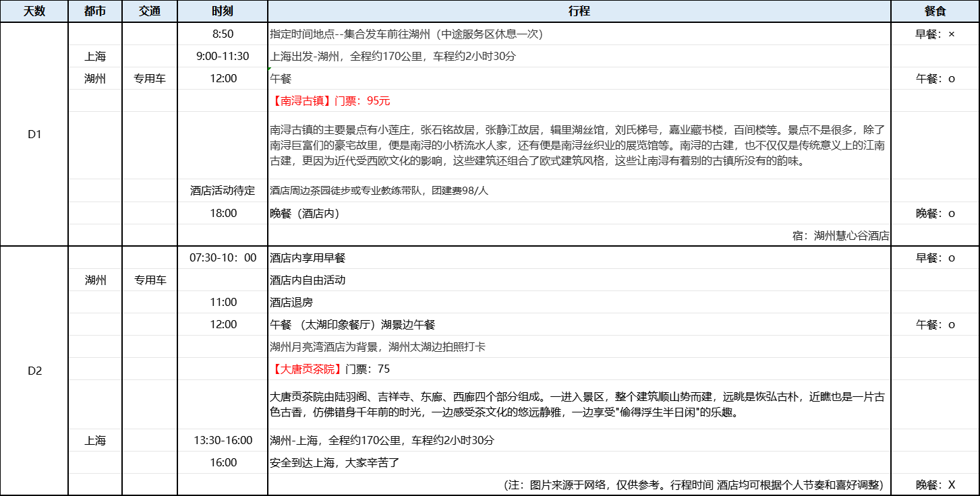The height and width of the screenshot is (496, 980).
Task: Select the 交通 column header
Action: [x=149, y=11]
